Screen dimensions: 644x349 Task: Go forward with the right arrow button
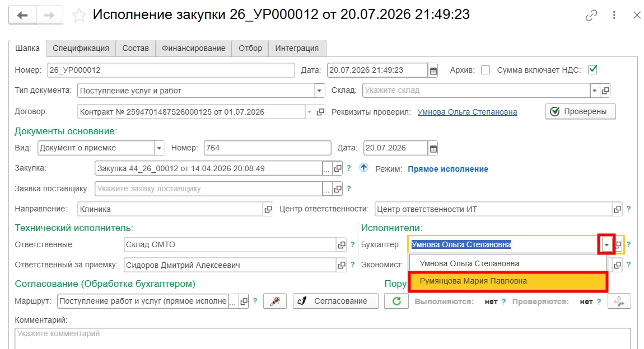(49, 16)
